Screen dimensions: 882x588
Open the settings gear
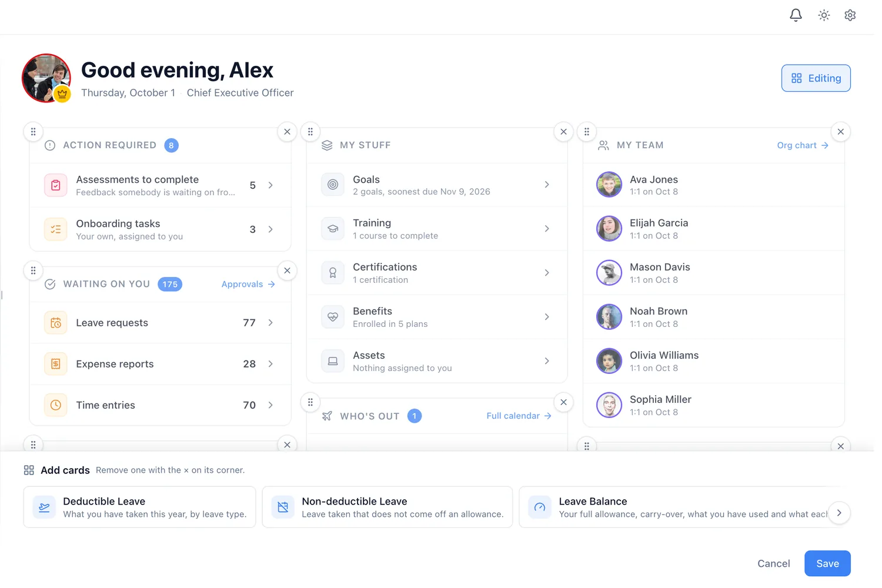coord(850,15)
